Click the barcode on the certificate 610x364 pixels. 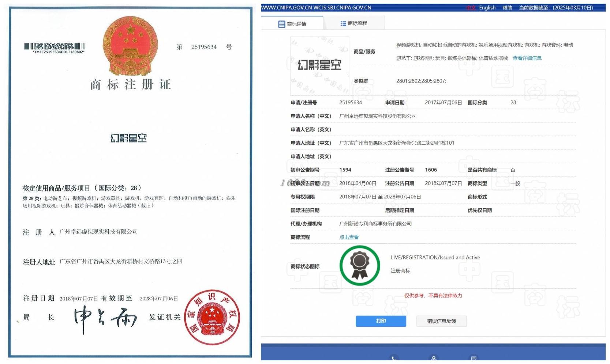coord(55,46)
